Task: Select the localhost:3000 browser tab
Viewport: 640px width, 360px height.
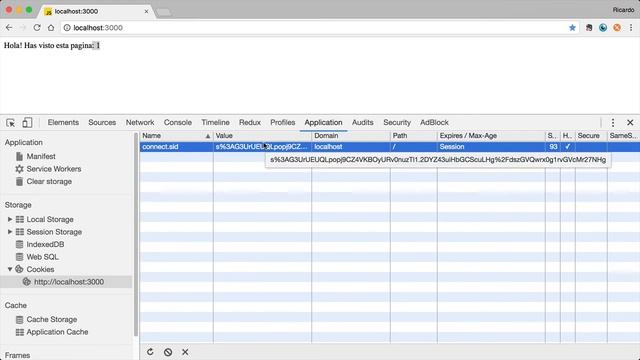Action: [x=97, y=11]
